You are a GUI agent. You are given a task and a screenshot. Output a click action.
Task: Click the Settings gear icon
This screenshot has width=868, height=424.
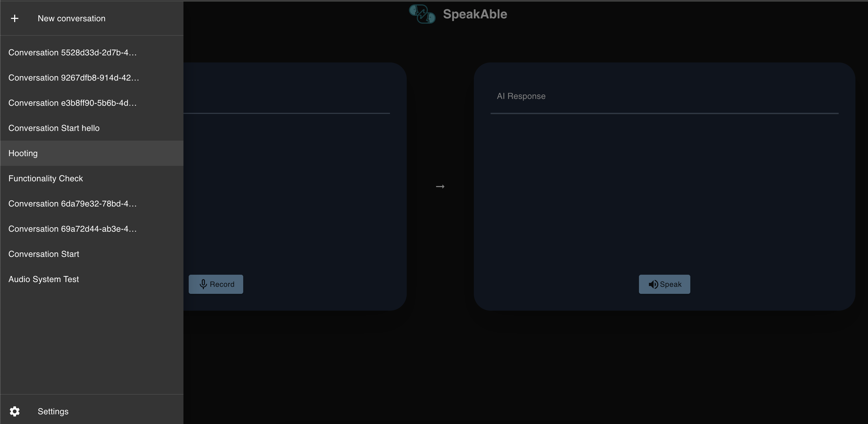tap(14, 411)
